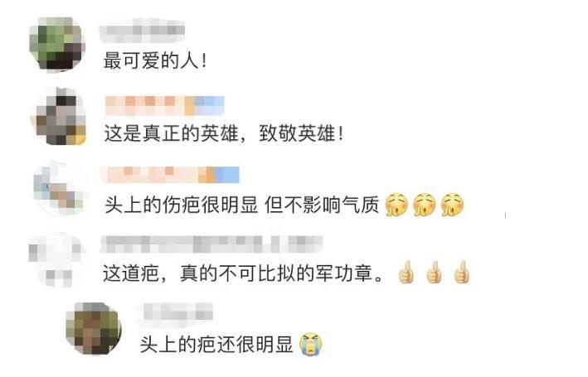Open the green avatar beside "最可爱的人!"
This screenshot has height=377, width=588.
coord(57,44)
